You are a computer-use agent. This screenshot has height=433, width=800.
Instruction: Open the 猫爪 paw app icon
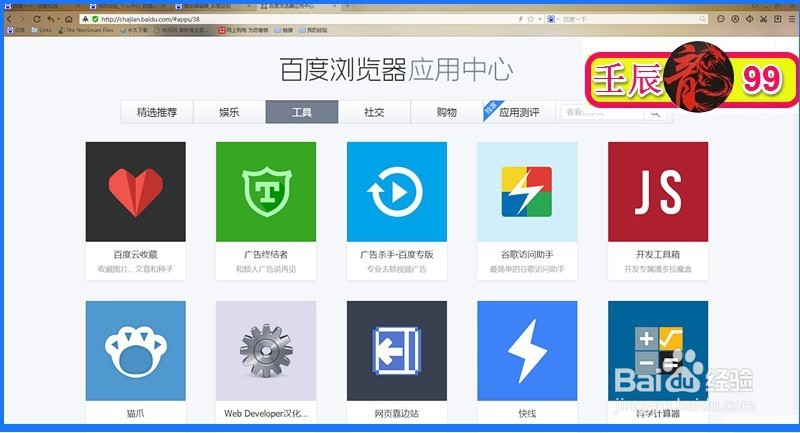coord(135,350)
